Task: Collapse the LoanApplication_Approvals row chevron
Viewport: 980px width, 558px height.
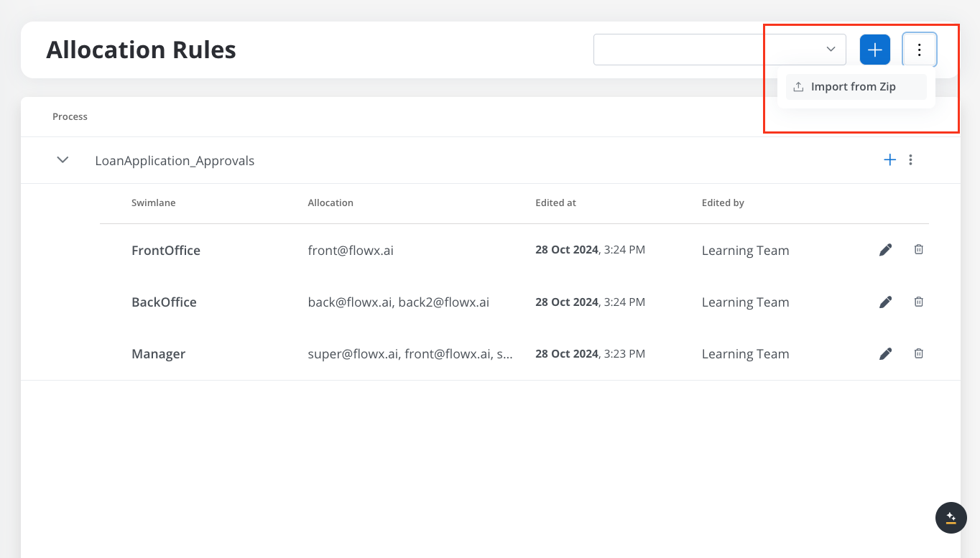Action: (63, 160)
